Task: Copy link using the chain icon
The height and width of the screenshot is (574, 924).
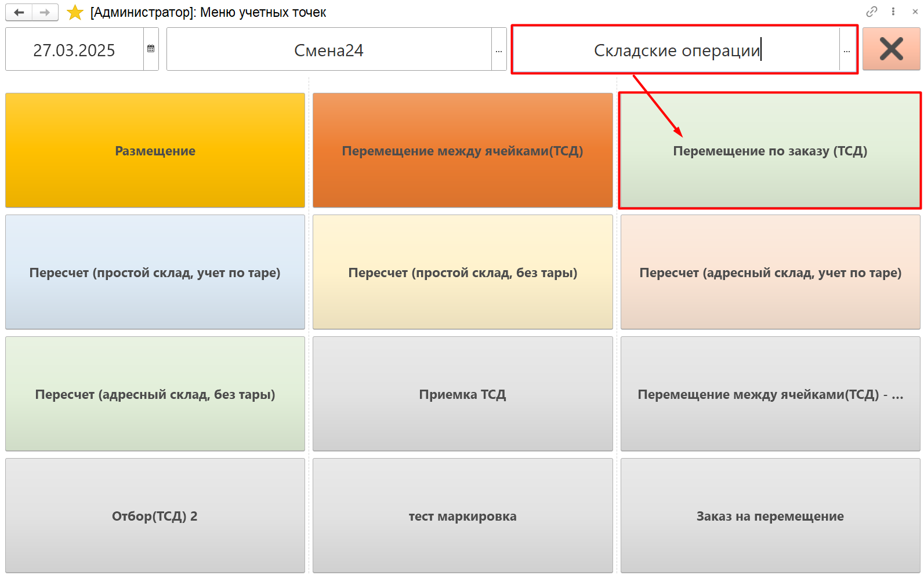Action: (x=871, y=12)
